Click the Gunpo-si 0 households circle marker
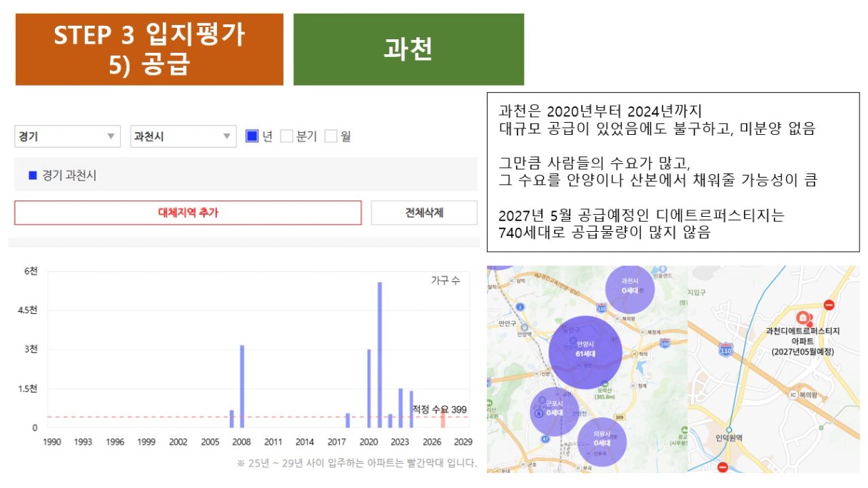This screenshot has width=868, height=488. [x=554, y=411]
